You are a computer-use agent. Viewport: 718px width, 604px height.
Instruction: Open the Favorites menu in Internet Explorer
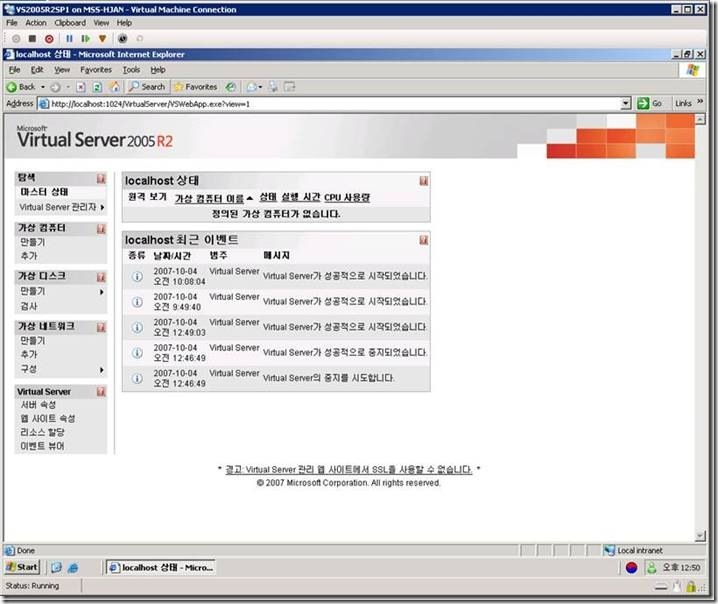[96, 70]
